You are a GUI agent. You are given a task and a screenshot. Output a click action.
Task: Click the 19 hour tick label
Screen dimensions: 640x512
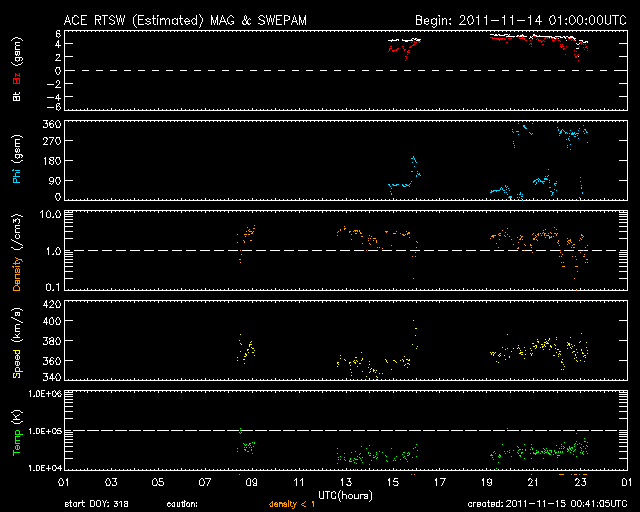click(485, 483)
